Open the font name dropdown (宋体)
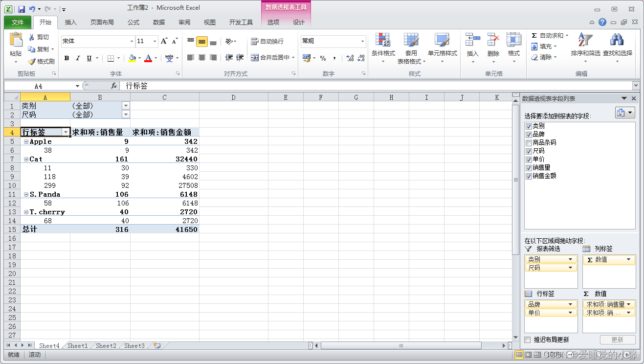 click(x=132, y=41)
